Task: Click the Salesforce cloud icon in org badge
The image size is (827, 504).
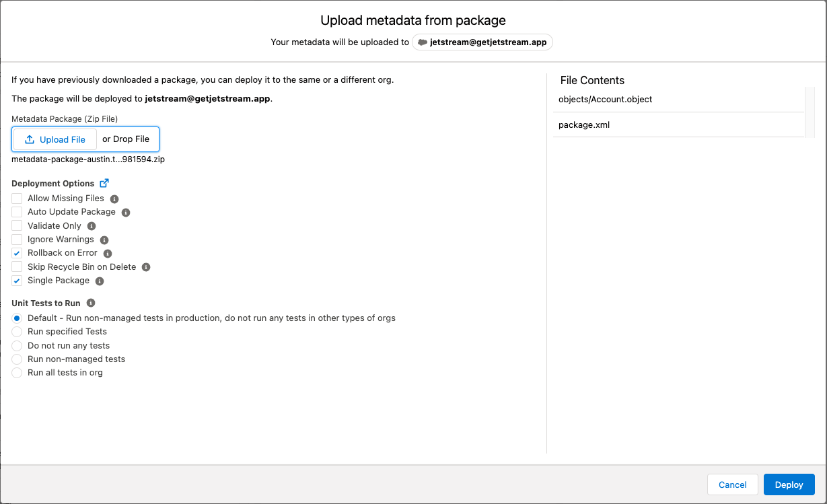Action: (423, 42)
